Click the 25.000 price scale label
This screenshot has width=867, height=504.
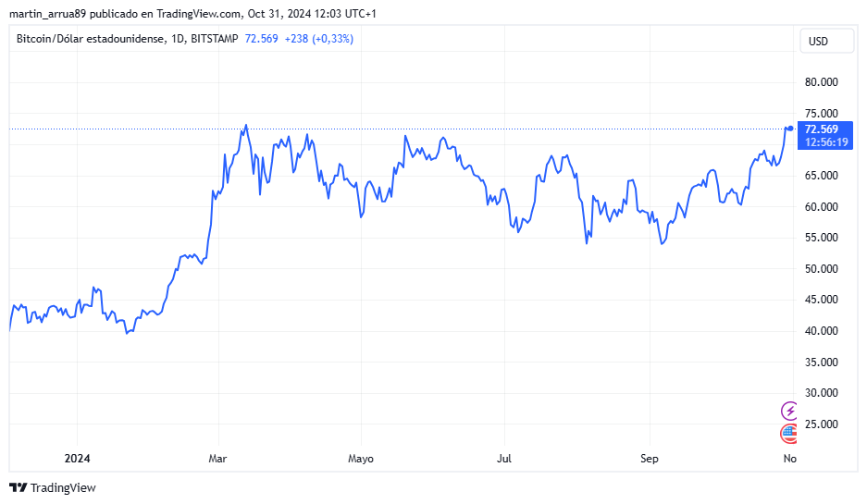(821, 424)
